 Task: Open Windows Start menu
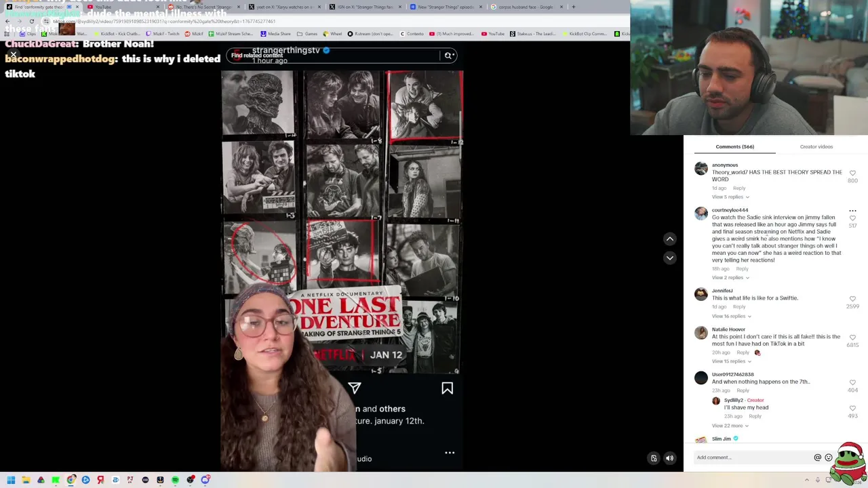pyautogui.click(x=11, y=480)
